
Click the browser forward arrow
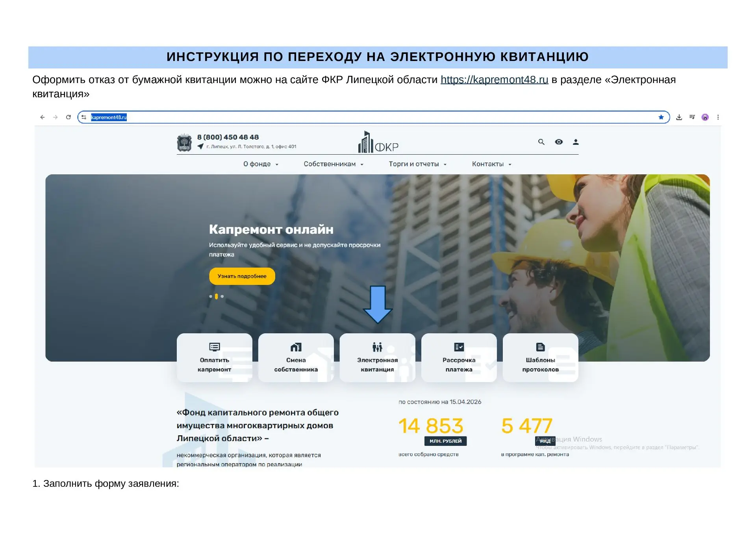[56, 117]
